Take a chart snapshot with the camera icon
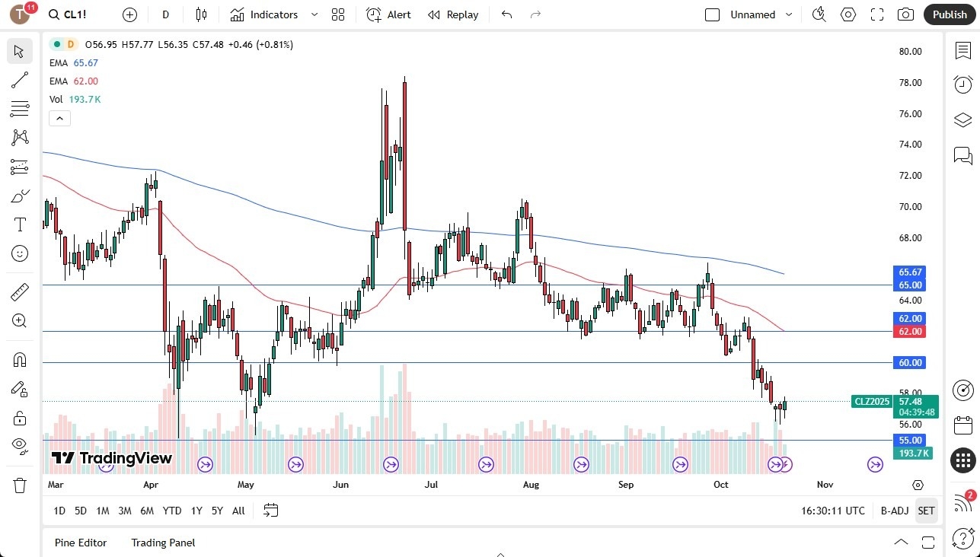Viewport: 980px width, 557px height. pos(905,14)
